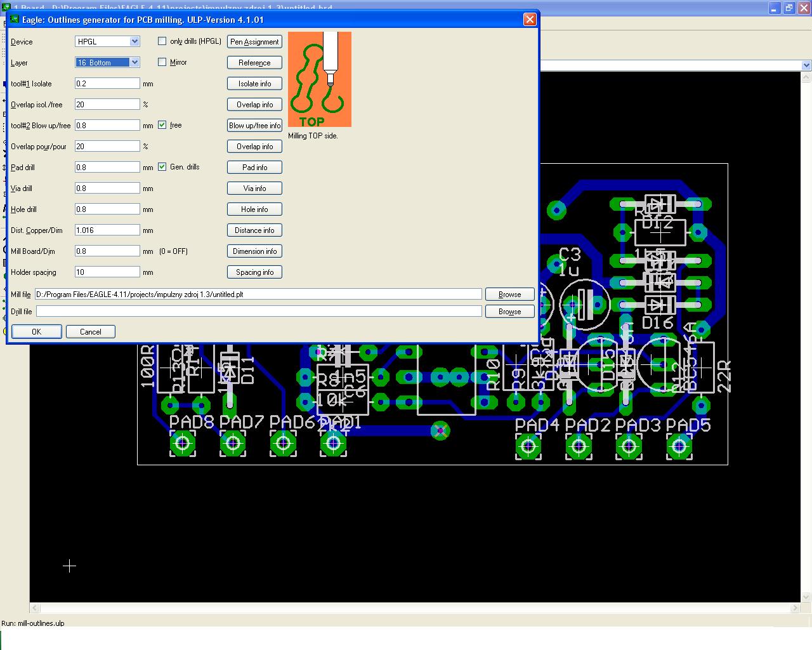Enable the only drills (HPGL) checkbox
This screenshot has width=812, height=650.
(x=162, y=41)
